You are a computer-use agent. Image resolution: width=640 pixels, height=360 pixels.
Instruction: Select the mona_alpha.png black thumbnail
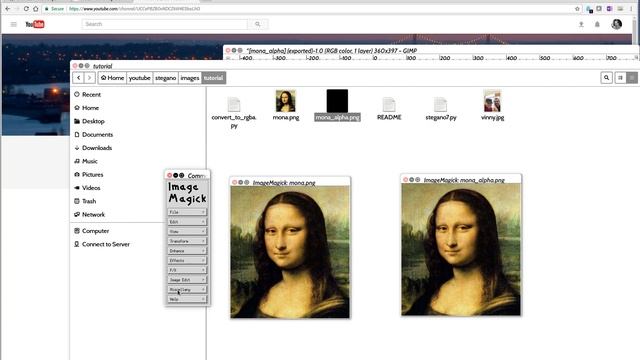[x=337, y=101]
